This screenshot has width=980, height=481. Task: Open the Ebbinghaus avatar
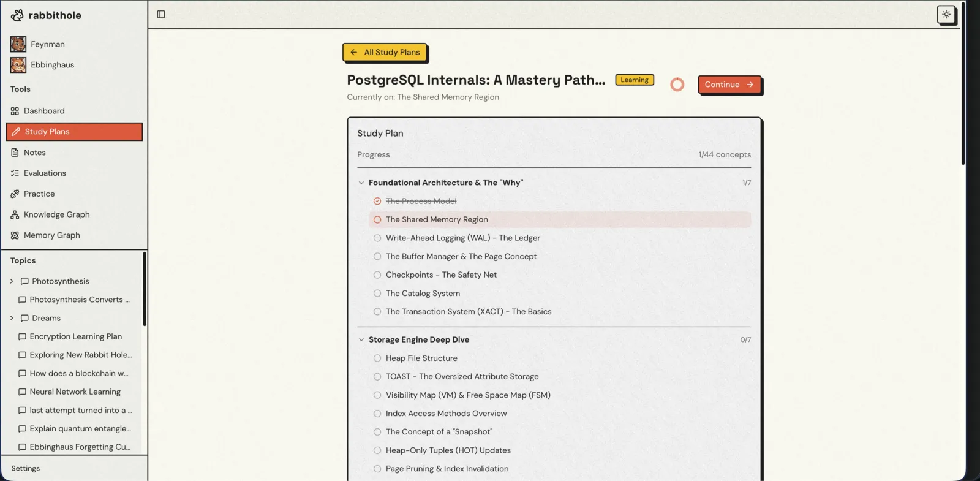click(18, 65)
